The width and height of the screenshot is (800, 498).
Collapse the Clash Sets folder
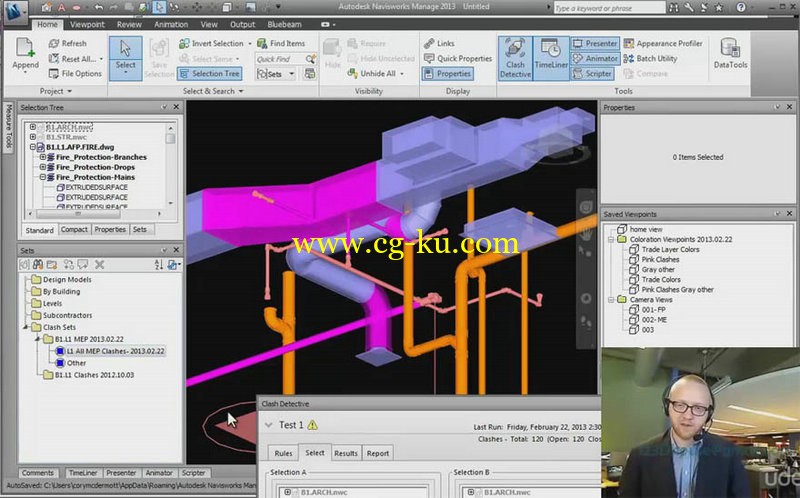[26, 327]
